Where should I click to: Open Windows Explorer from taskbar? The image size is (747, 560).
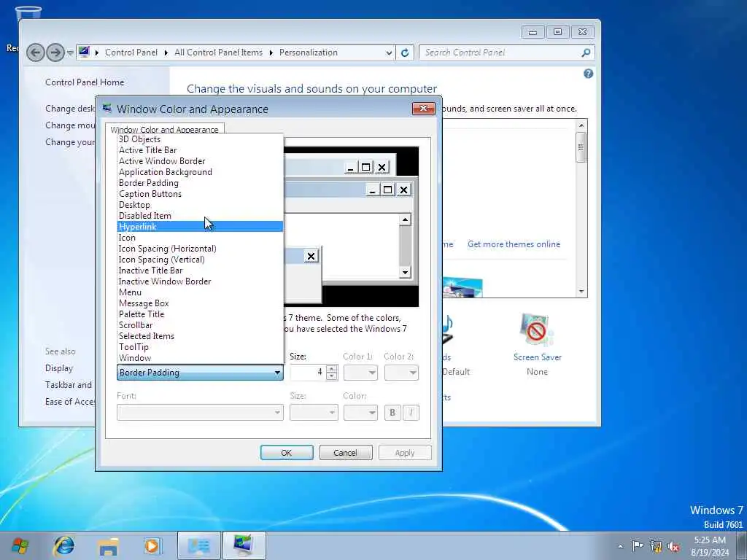[108, 545]
